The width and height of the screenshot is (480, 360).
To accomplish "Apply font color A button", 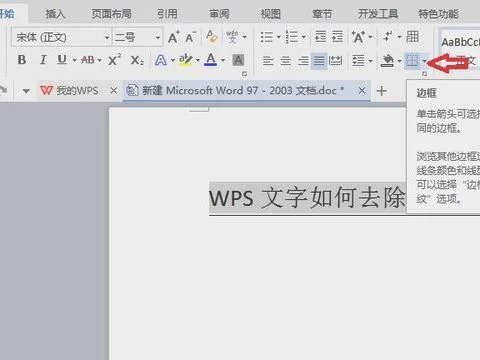I will [x=210, y=60].
